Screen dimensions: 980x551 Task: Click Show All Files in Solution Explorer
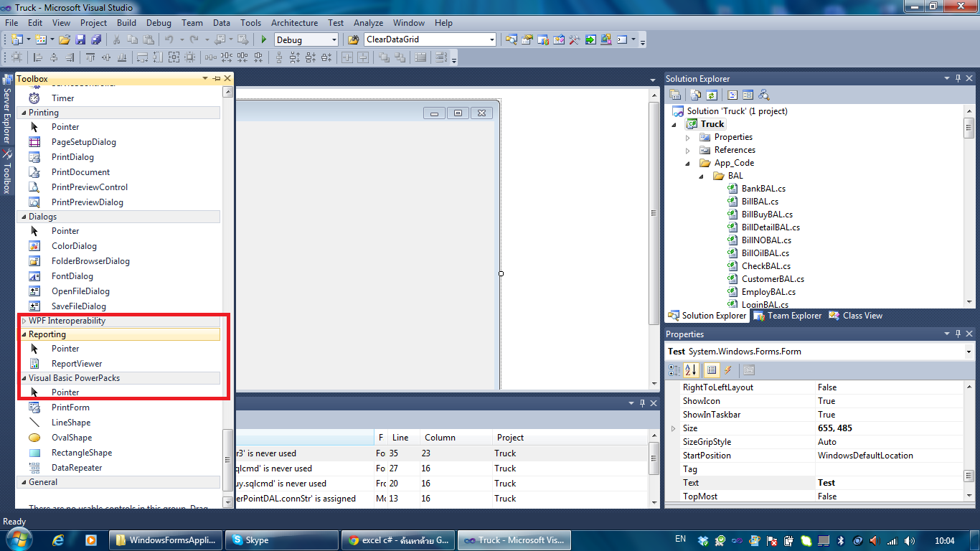tap(696, 95)
